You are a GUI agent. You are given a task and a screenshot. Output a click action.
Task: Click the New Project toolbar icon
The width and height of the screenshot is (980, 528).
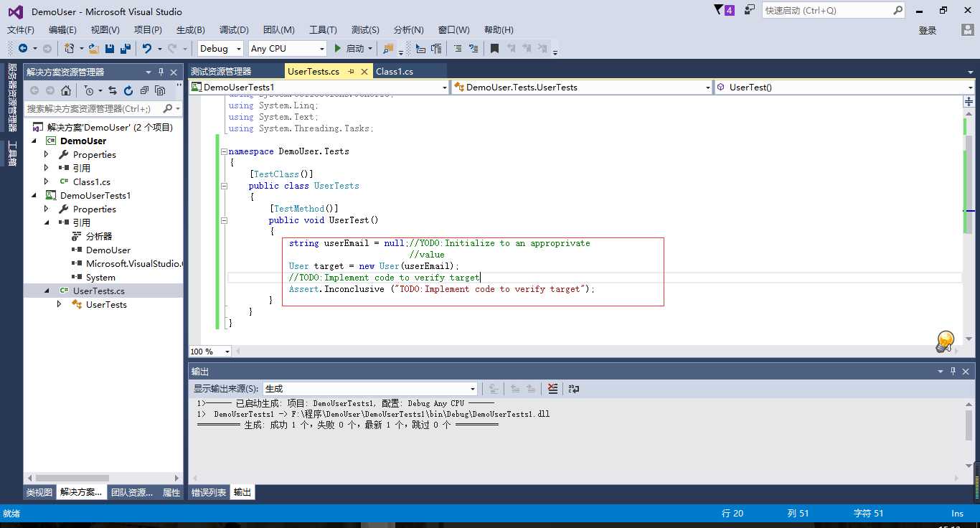tap(69, 48)
